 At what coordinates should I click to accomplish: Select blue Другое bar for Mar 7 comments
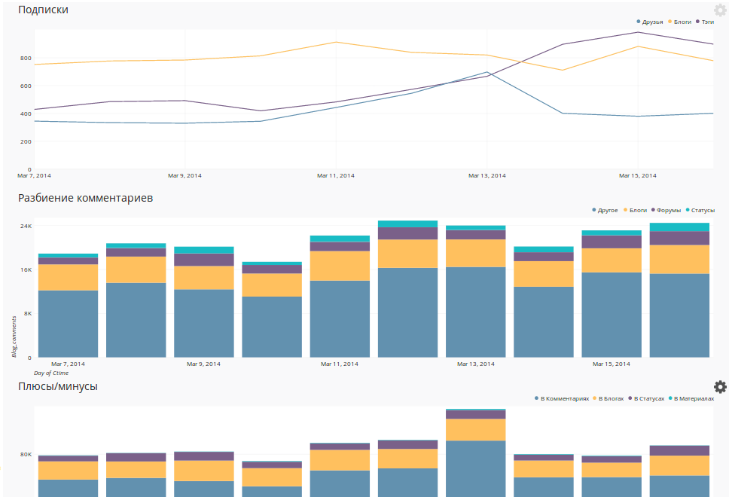(x=68, y=324)
